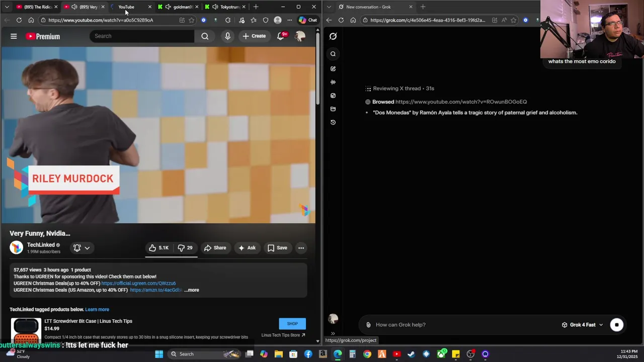Click the video player showing Riley Murdock
644x362 pixels.
[158, 135]
